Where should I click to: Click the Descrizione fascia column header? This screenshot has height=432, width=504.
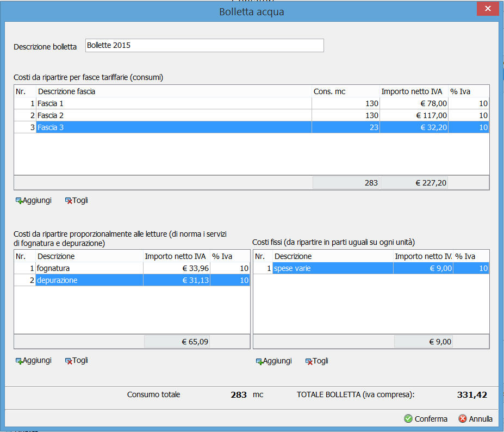point(174,91)
